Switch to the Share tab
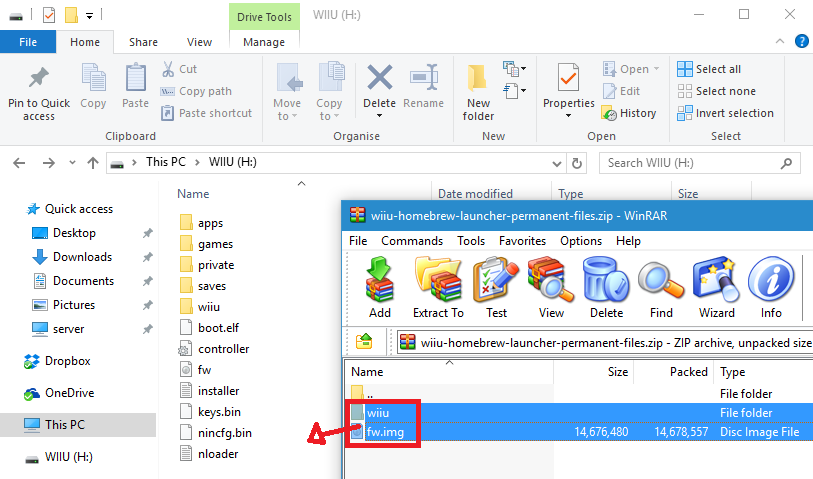The width and height of the screenshot is (813, 479). (x=143, y=42)
